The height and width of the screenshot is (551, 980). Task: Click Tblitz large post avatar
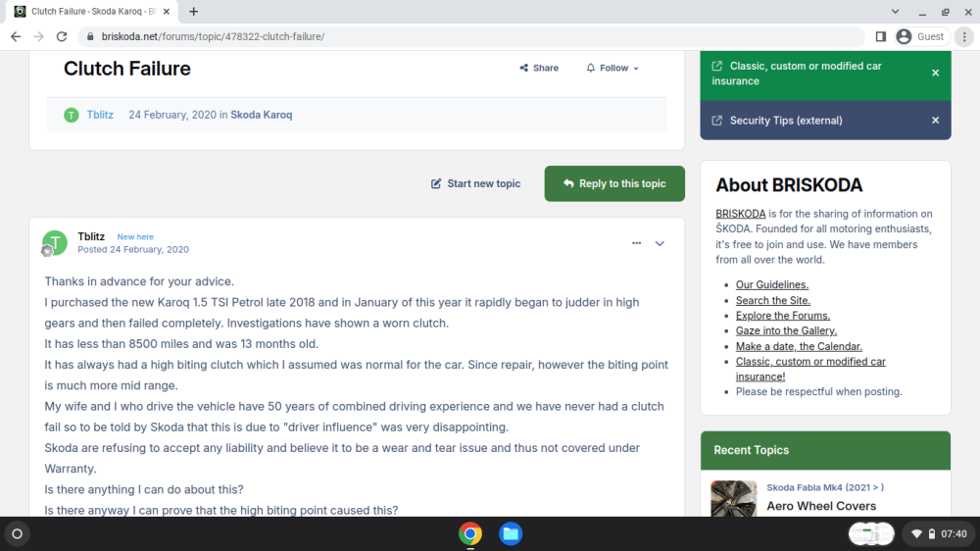pyautogui.click(x=55, y=243)
